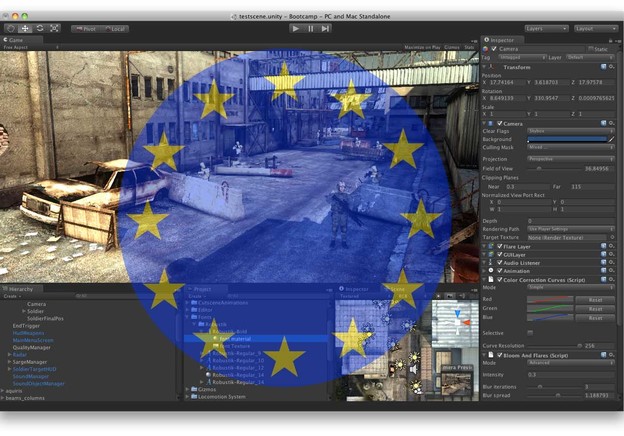
Task: Open Transform component gear menu
Action: [x=612, y=67]
